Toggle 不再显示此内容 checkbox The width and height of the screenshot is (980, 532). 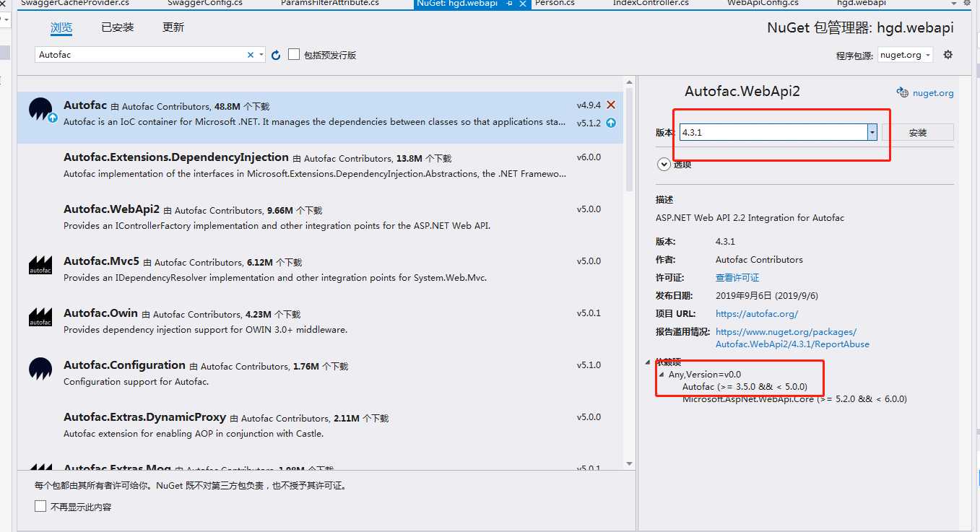coord(40,507)
